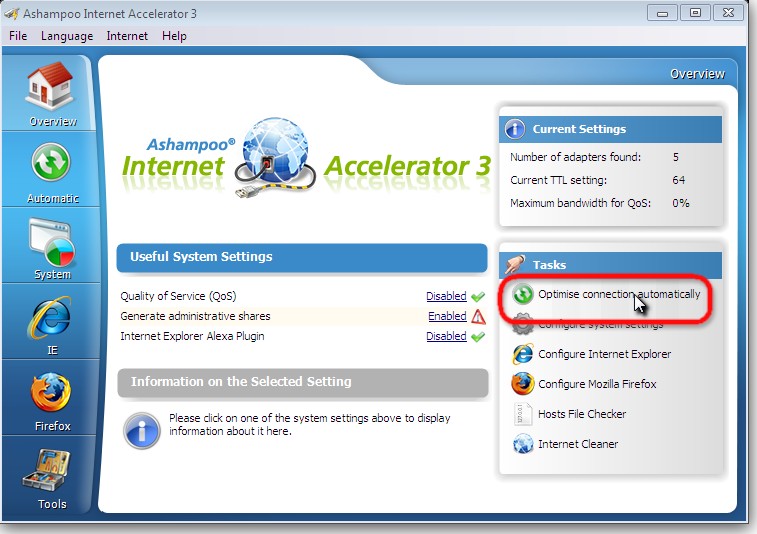The height and width of the screenshot is (534, 757).
Task: Click the Overview title in top right
Action: 697,74
